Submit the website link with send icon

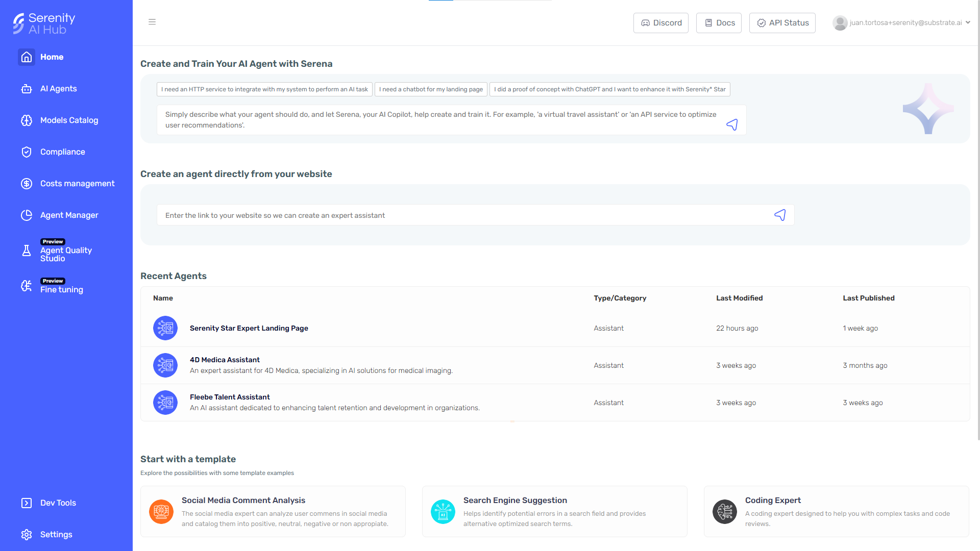[780, 215]
